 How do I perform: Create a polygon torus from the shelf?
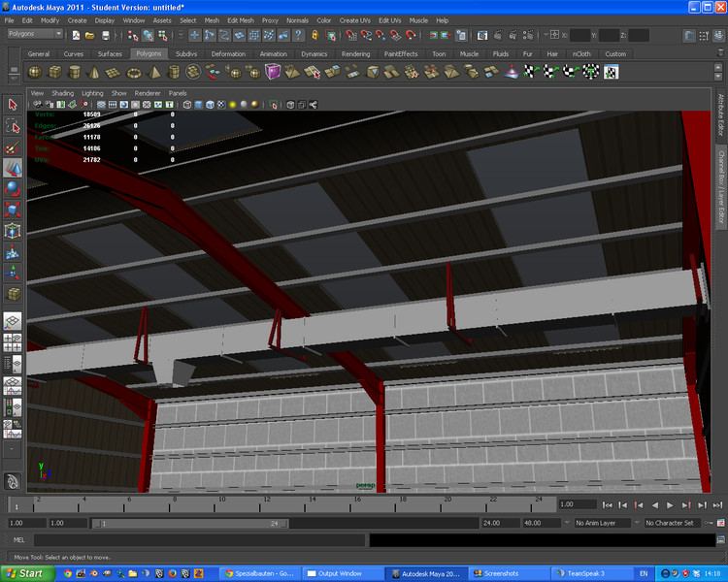[x=134, y=72]
